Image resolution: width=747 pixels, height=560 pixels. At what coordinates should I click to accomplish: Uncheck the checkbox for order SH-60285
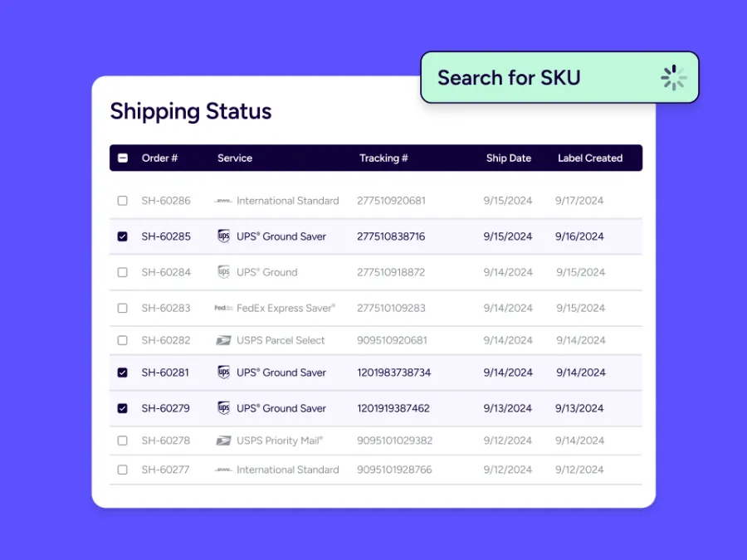tap(123, 236)
